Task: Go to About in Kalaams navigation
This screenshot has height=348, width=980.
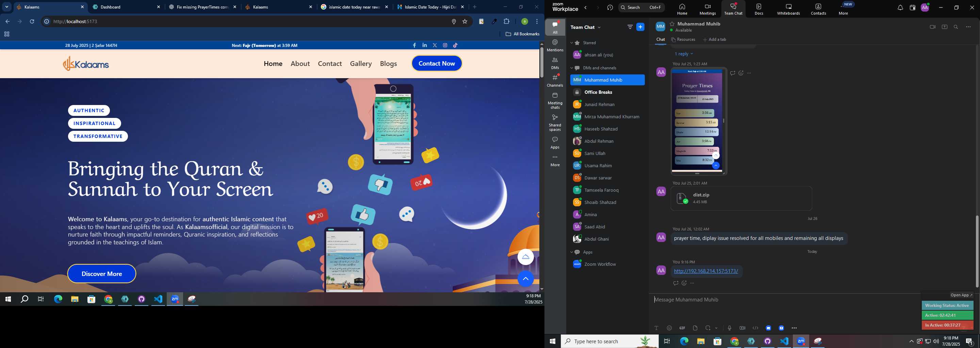Action: tap(300, 64)
